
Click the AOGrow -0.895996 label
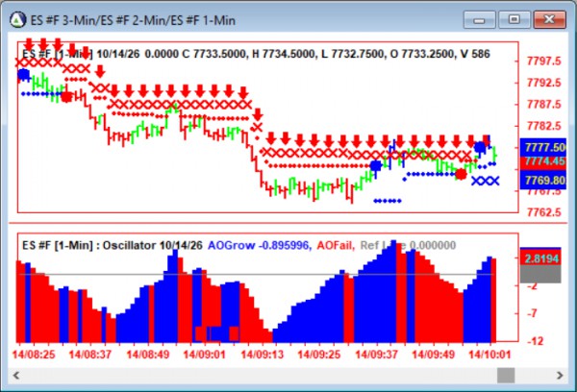point(260,245)
